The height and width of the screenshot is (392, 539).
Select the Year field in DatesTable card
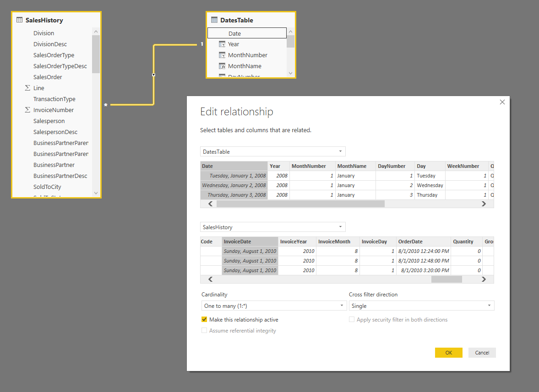[x=234, y=44]
